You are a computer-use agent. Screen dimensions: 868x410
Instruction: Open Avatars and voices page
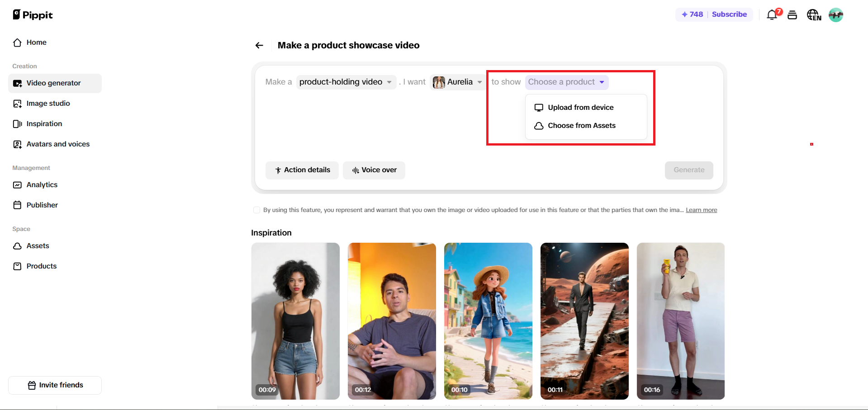(58, 144)
